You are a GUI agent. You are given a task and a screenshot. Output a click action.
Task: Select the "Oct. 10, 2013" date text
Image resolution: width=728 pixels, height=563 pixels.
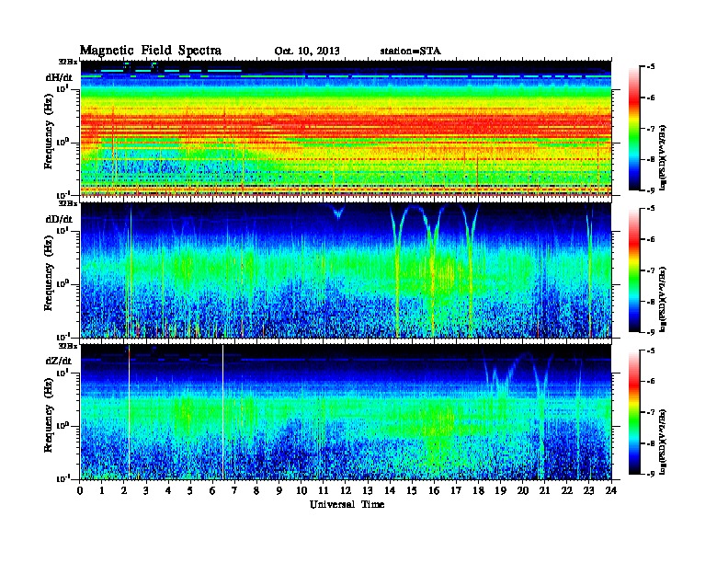tap(307, 51)
